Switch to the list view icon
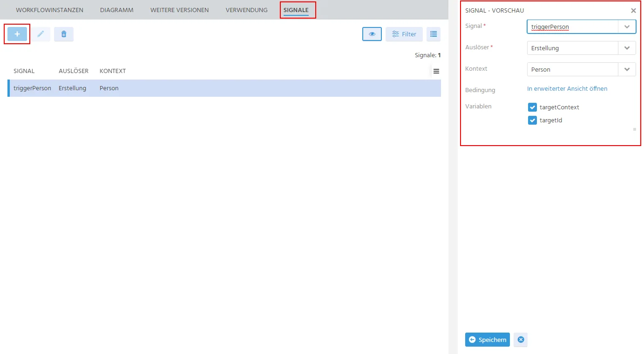 coord(434,34)
